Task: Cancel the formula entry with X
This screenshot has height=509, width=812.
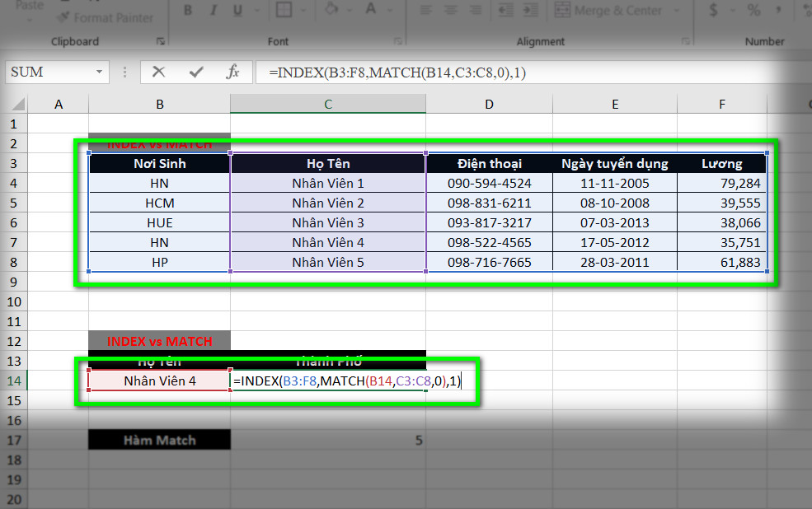Action: tap(158, 72)
